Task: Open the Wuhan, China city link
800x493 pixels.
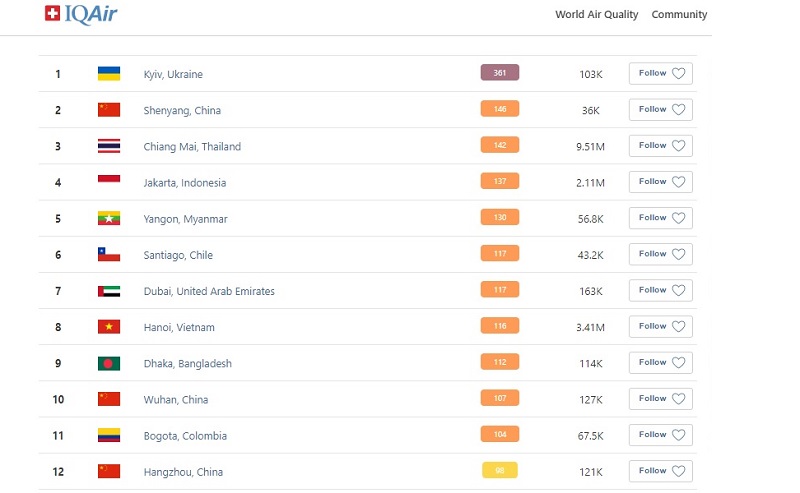Action: [176, 400]
